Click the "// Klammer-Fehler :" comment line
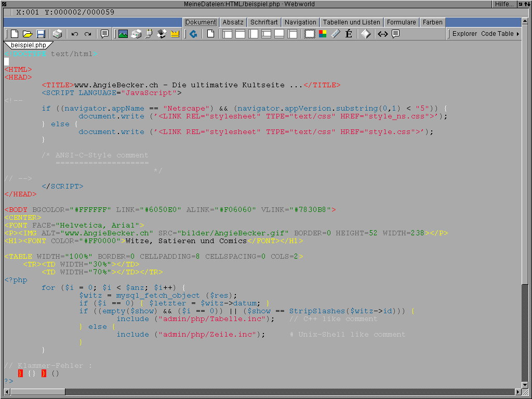This screenshot has height=399, width=532. [48, 366]
